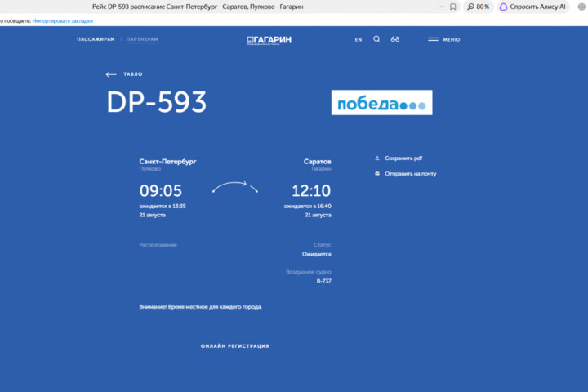Click the Расположение label
Screen dimensions: 588x392
pyautogui.click(x=158, y=245)
